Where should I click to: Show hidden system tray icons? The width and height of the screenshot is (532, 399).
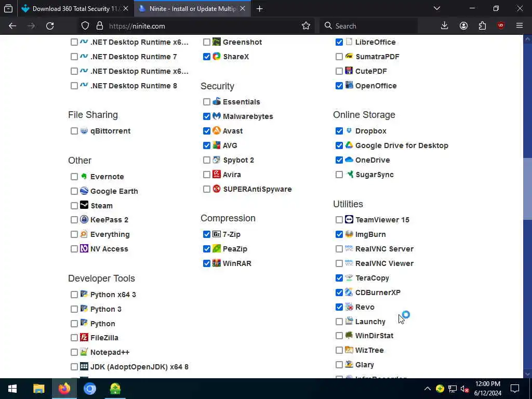pyautogui.click(x=427, y=389)
